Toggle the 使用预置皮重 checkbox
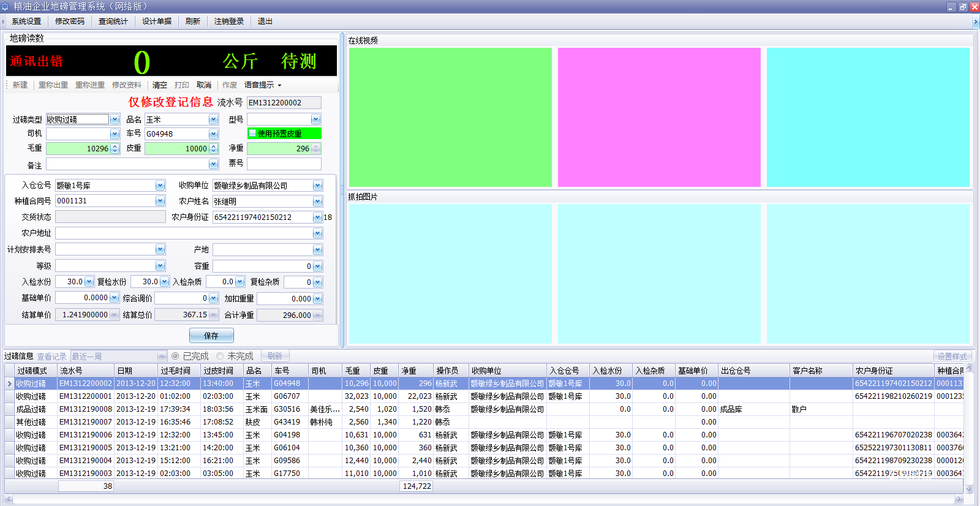This screenshot has height=506, width=980. point(252,134)
